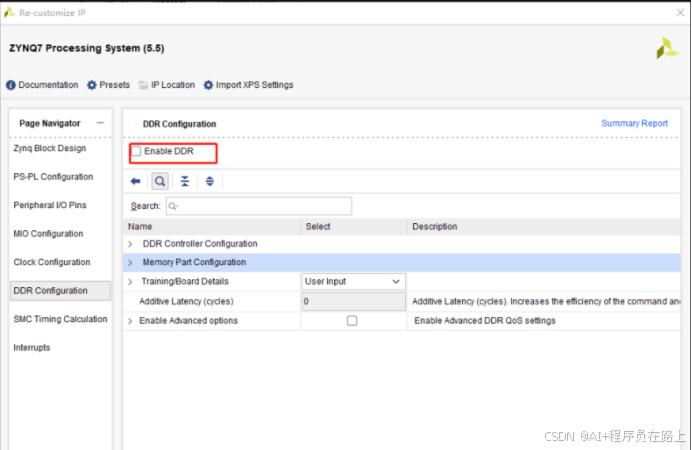The width and height of the screenshot is (692, 450).
Task: Go to Zynq Block Design page
Action: (x=50, y=148)
